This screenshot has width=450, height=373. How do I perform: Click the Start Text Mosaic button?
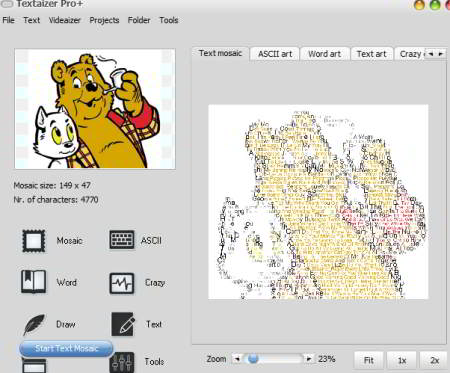(66, 348)
